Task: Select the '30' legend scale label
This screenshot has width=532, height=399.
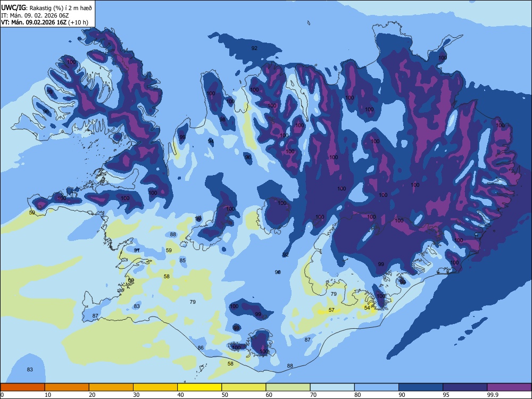Action: [136, 395]
